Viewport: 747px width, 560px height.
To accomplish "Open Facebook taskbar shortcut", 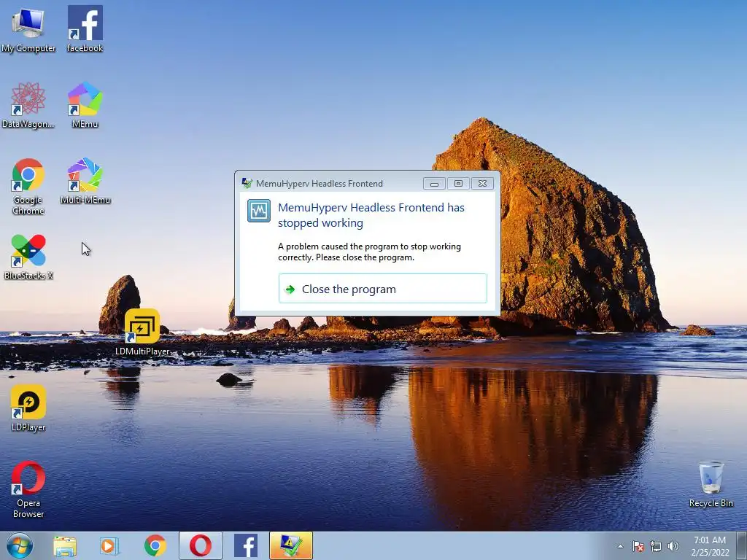I will click(x=246, y=545).
